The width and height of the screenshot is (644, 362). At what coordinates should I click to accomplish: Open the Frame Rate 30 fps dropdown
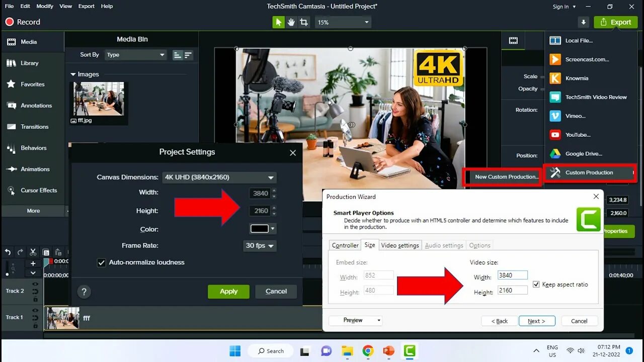coord(260,246)
